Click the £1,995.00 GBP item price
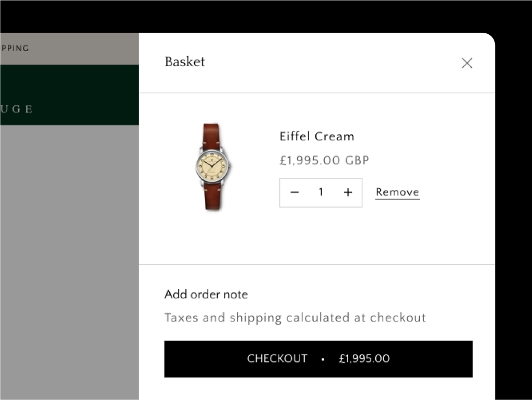This screenshot has height=400, width=532. [324, 161]
